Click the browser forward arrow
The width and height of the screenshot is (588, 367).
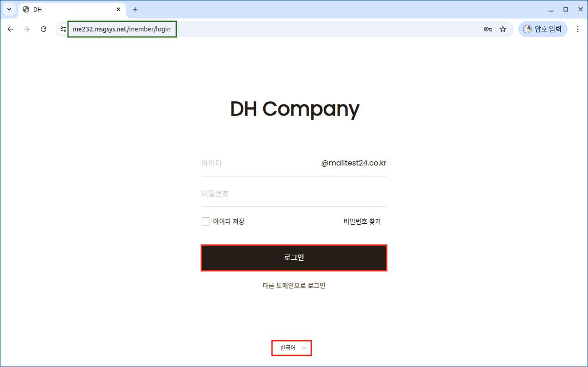(x=27, y=29)
